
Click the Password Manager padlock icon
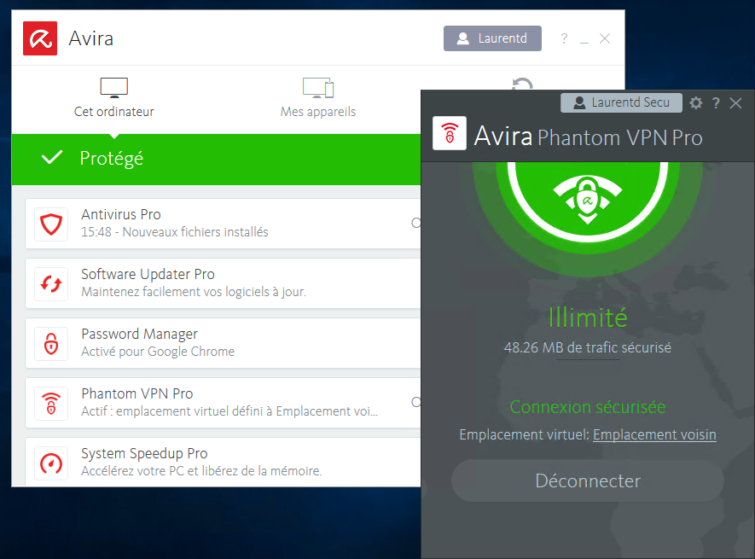click(51, 343)
